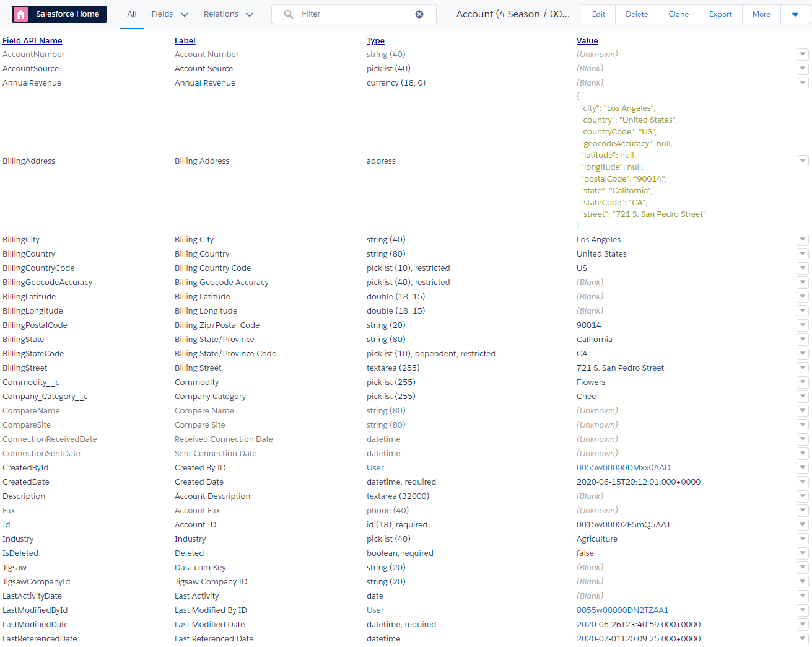Screen dimensions: 812x647
Task: Open row actions arrow for BillingCountryCode
Action: click(x=803, y=268)
